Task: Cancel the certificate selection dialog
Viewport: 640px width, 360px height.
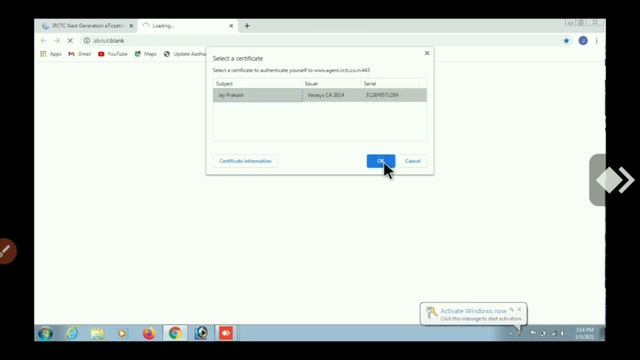Action: point(413,161)
